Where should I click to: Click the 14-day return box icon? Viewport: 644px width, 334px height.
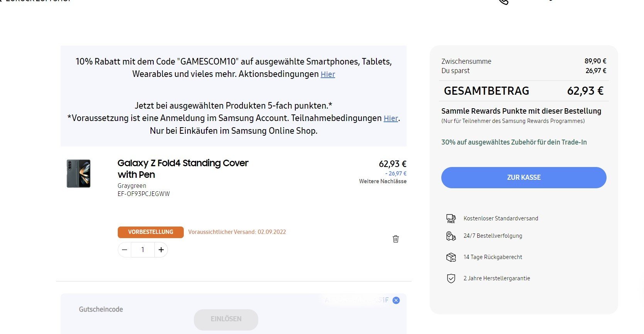click(451, 257)
